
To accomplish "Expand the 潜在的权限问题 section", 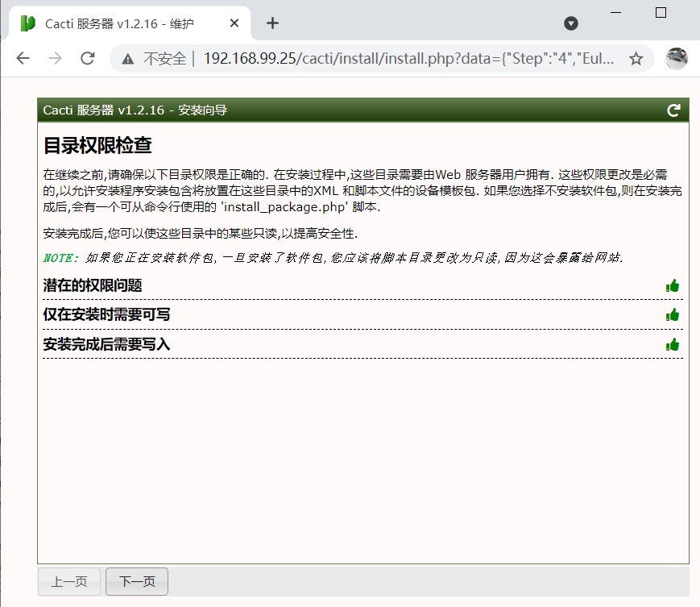I will pos(93,285).
